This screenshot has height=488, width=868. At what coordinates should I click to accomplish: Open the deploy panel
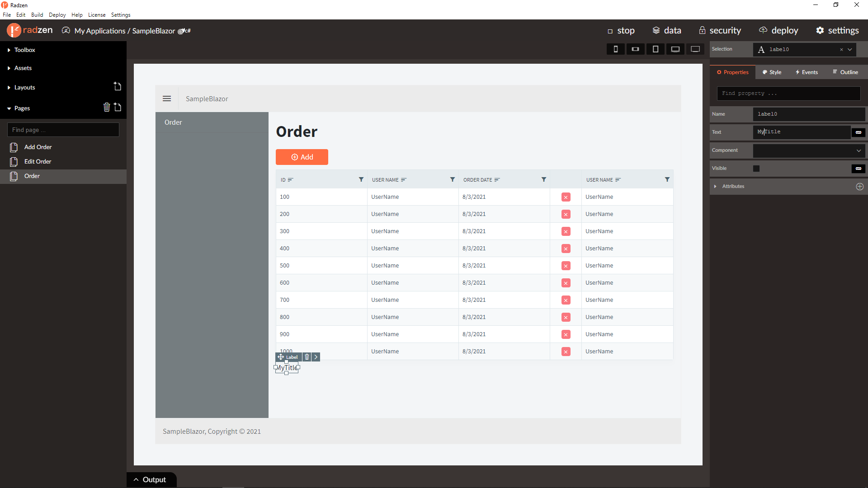pyautogui.click(x=778, y=30)
